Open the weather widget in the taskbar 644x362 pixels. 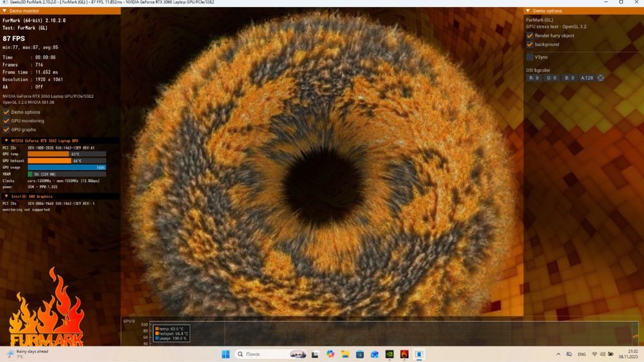[x=26, y=354]
